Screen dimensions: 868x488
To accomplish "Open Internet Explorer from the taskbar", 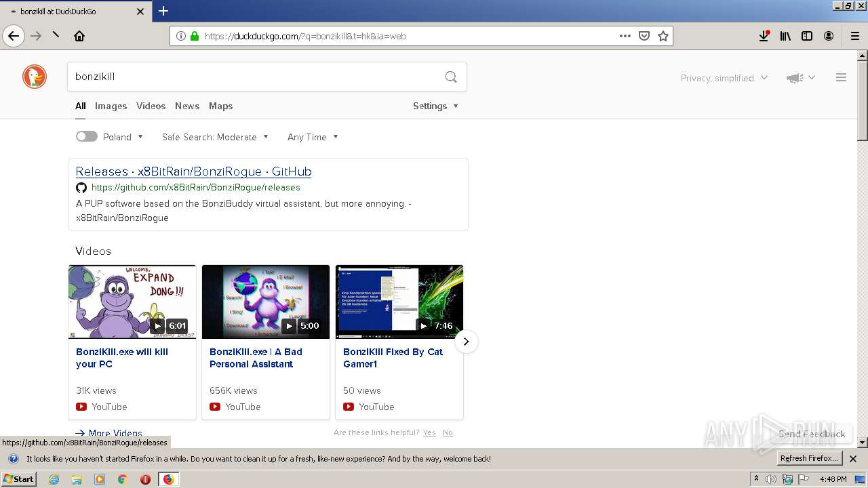I will point(54,479).
